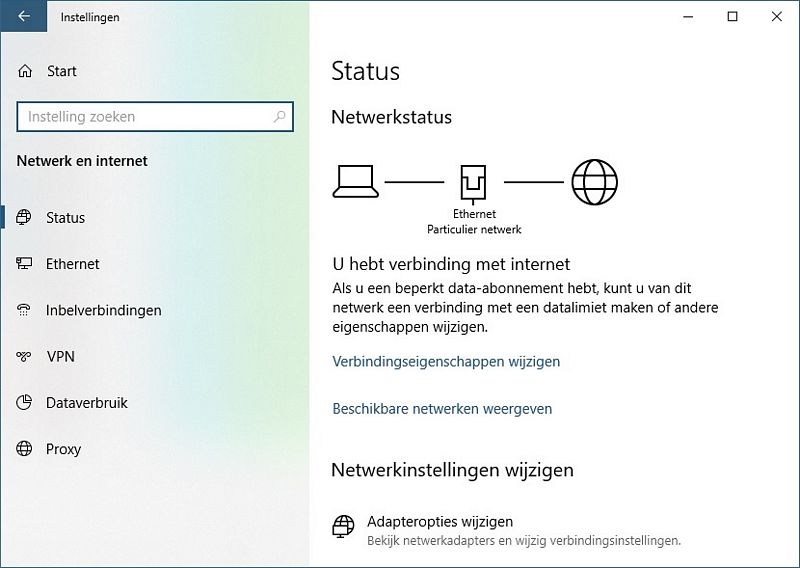Click the VPN icon in sidebar
The image size is (800, 568).
pos(23,356)
